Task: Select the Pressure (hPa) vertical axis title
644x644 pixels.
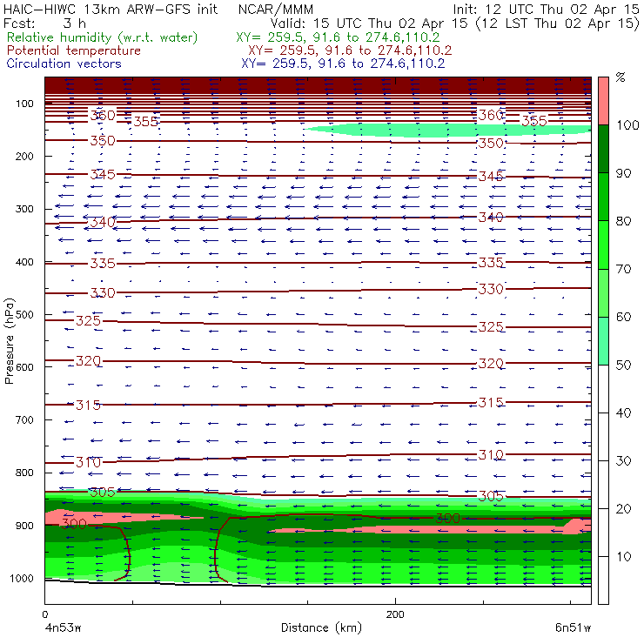Action: pyautogui.click(x=9, y=341)
